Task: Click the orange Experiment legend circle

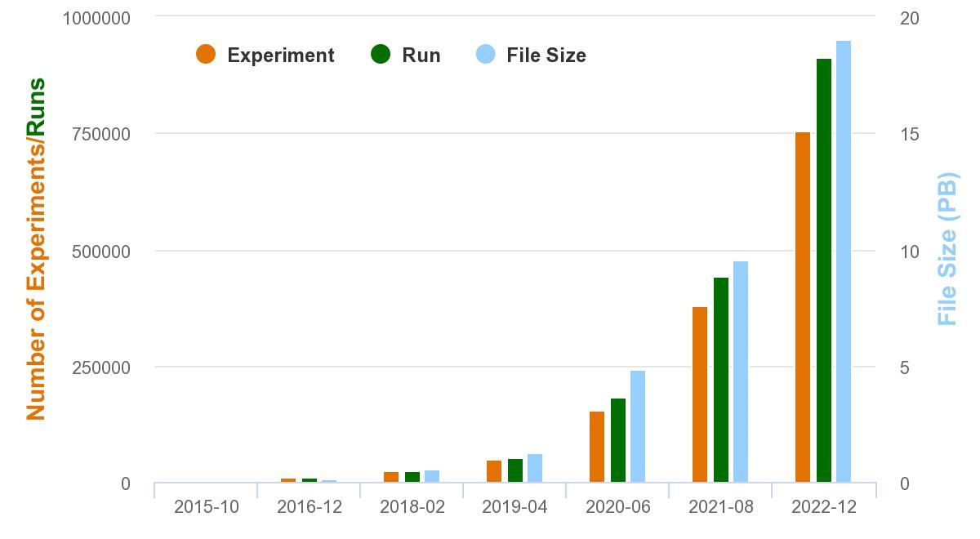Action: point(206,55)
